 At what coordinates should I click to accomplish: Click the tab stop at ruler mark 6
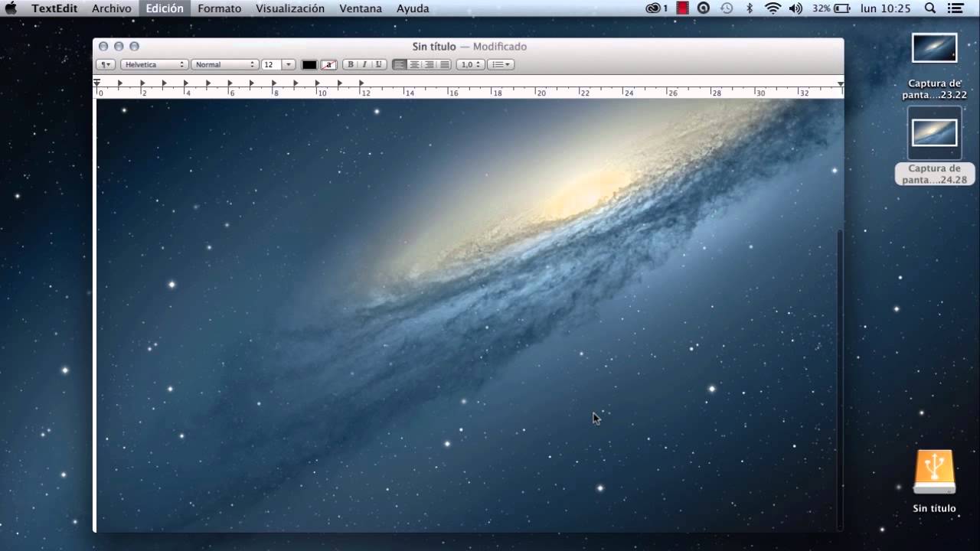[230, 83]
